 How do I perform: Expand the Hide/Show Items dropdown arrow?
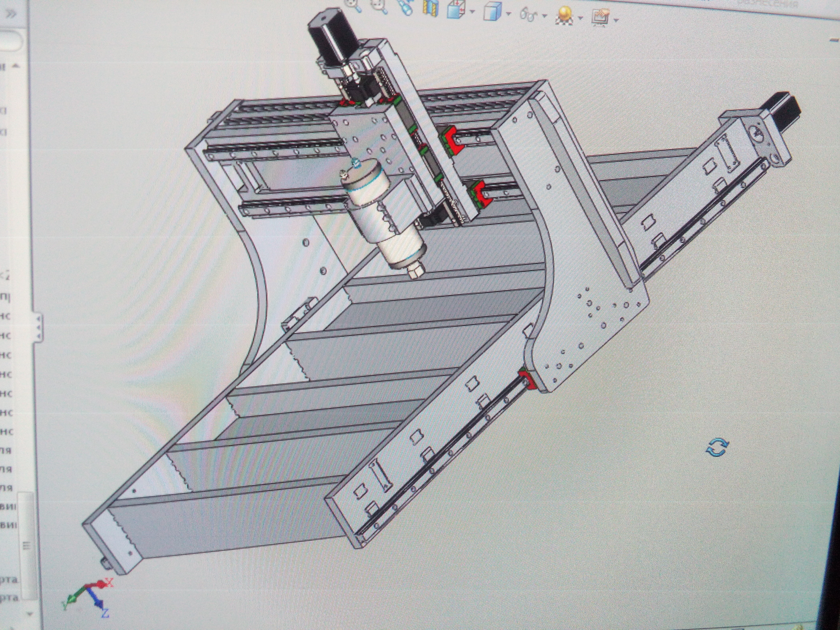(x=544, y=16)
